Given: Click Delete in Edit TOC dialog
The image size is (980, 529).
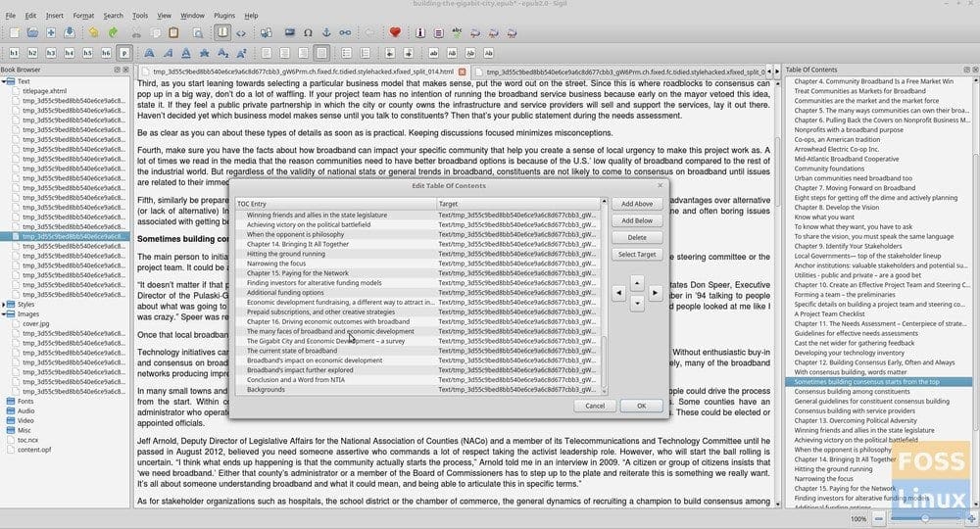Looking at the screenshot, I should (x=637, y=237).
